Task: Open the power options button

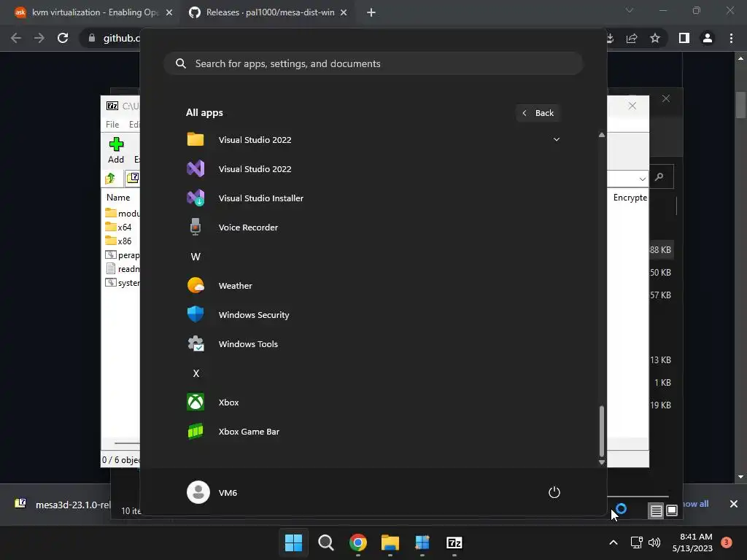Action: (x=554, y=492)
